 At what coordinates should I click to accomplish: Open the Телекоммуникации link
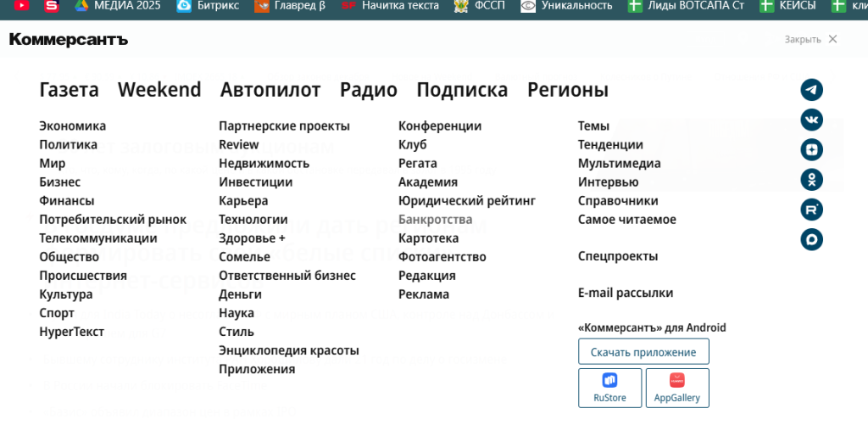[x=98, y=238]
